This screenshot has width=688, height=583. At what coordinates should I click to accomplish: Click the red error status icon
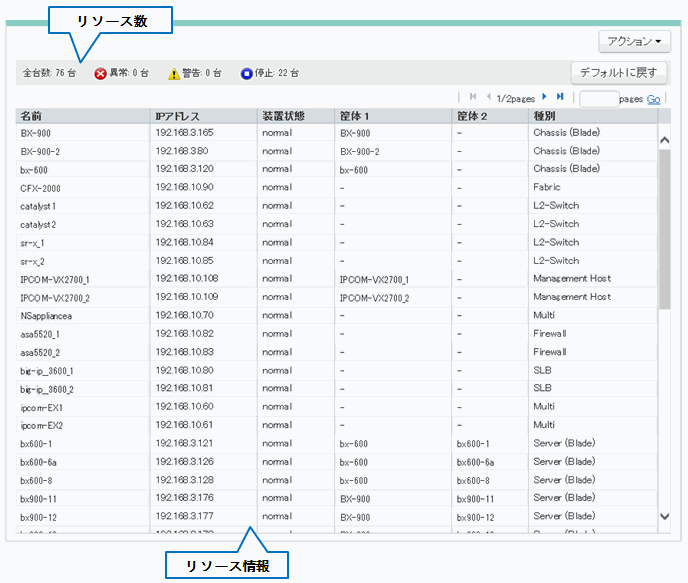(x=100, y=73)
